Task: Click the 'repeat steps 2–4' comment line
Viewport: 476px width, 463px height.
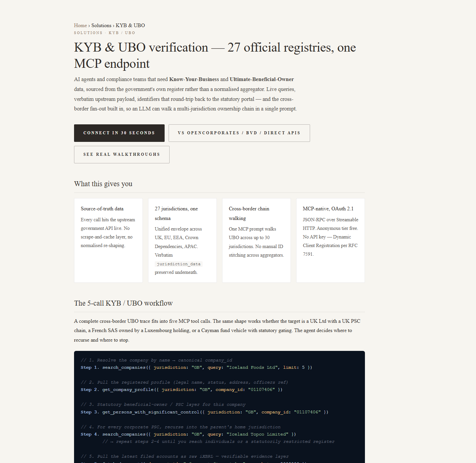Action: click(x=218, y=442)
